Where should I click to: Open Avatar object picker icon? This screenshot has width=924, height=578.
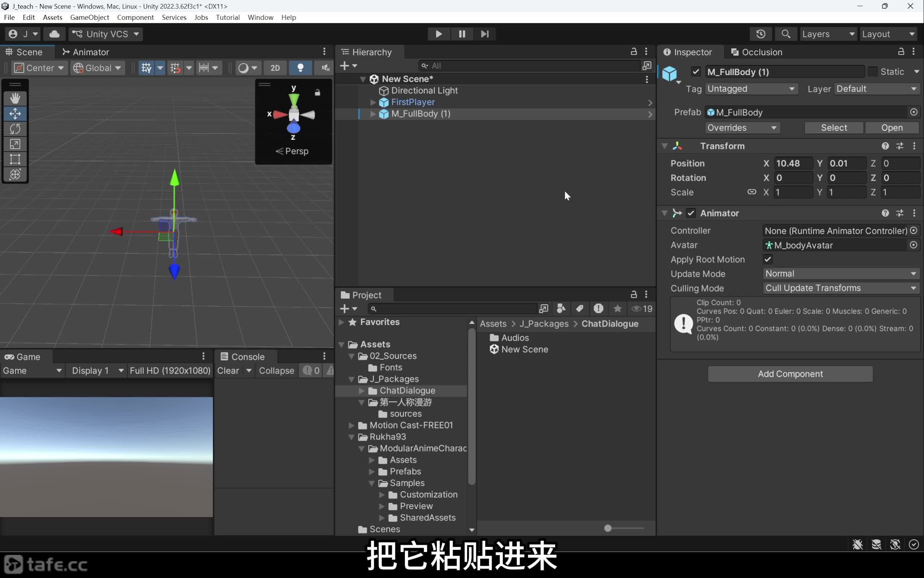pos(914,245)
